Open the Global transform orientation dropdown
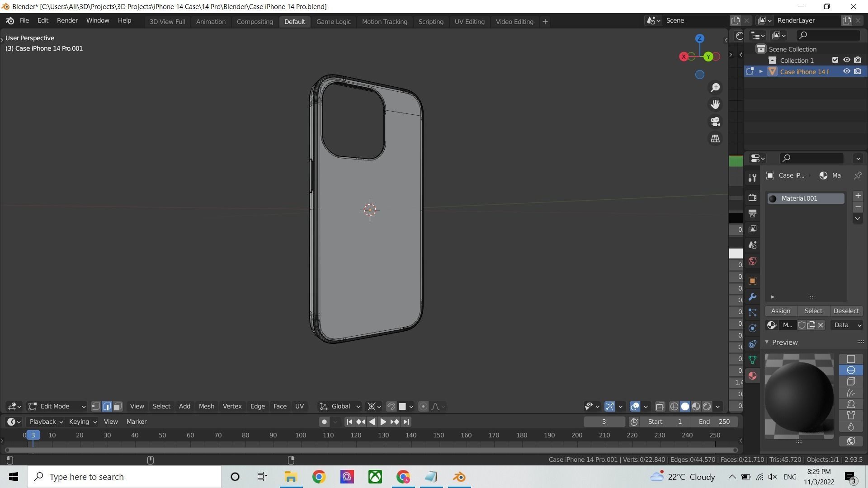Screen dimensions: 868x488 pos(340,407)
